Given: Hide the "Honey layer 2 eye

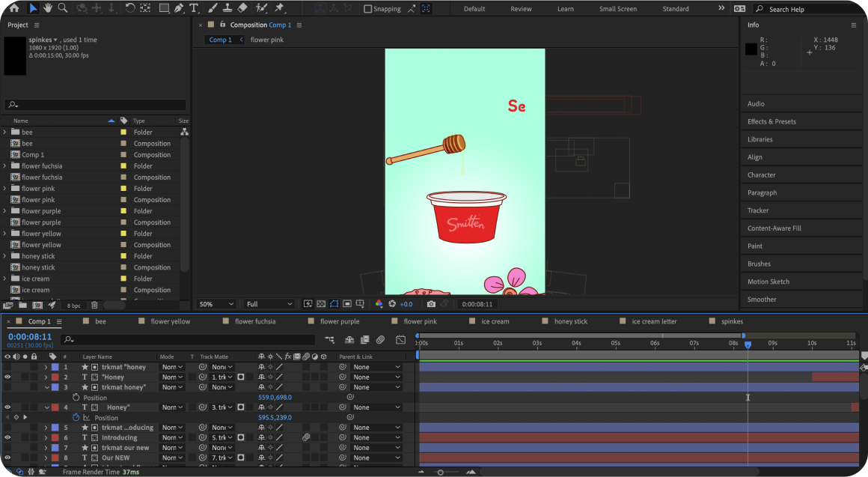Looking at the screenshot, I should point(7,377).
